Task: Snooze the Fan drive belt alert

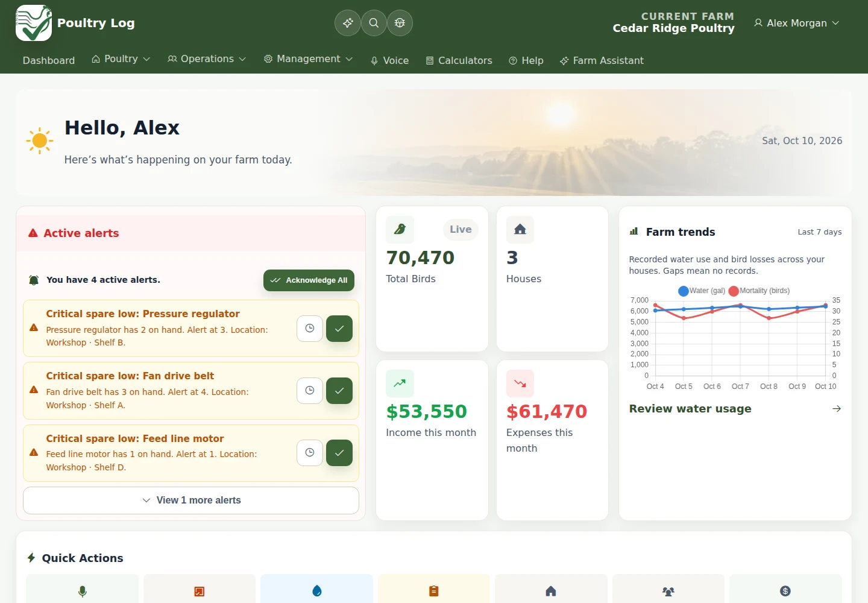Action: pos(310,391)
